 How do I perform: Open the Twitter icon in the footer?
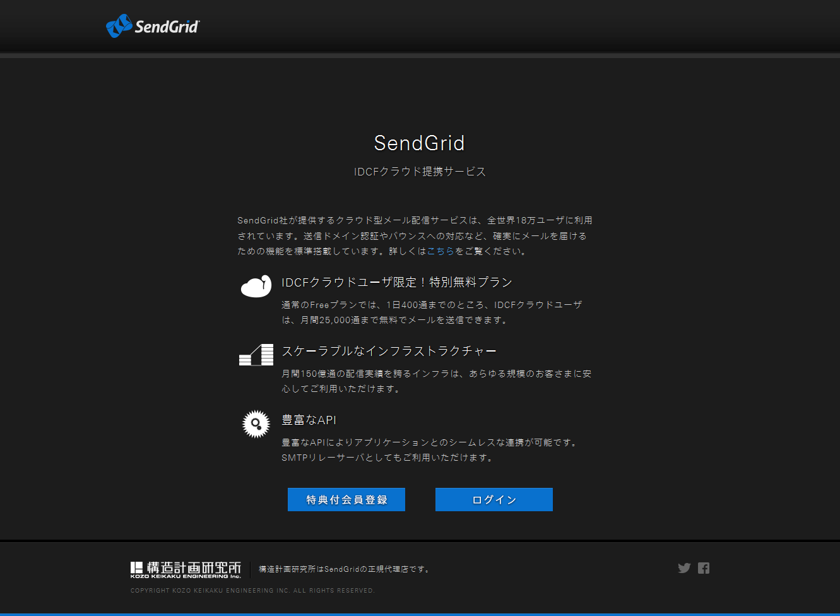click(684, 568)
